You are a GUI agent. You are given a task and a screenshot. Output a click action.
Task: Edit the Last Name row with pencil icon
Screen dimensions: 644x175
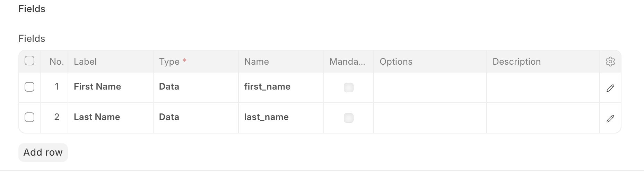[610, 119]
